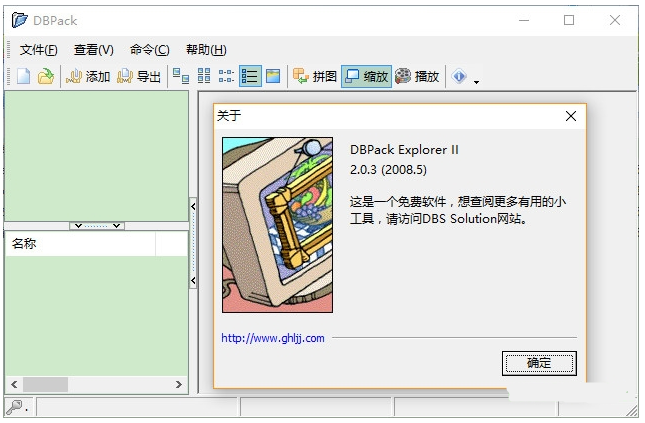Click the blue info toolbar icon

click(x=459, y=76)
